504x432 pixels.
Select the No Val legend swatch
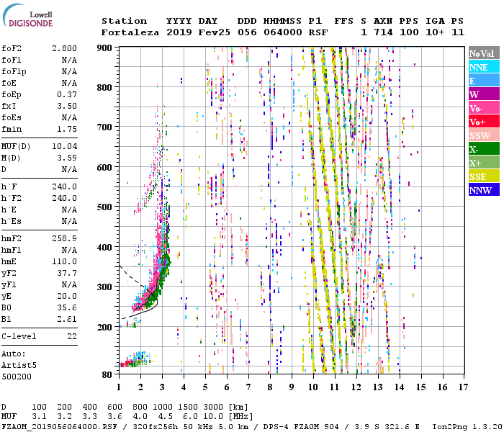pos(484,53)
